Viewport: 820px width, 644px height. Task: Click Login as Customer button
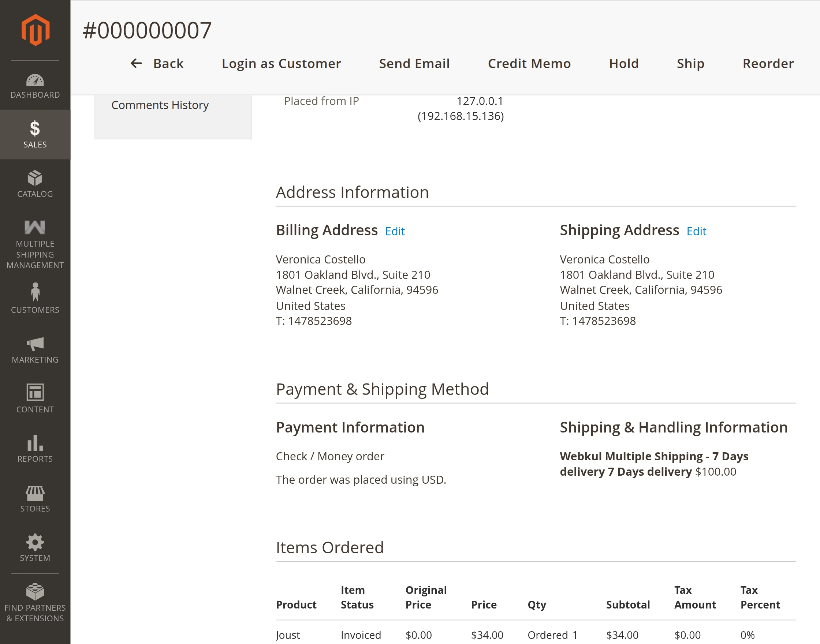(281, 64)
